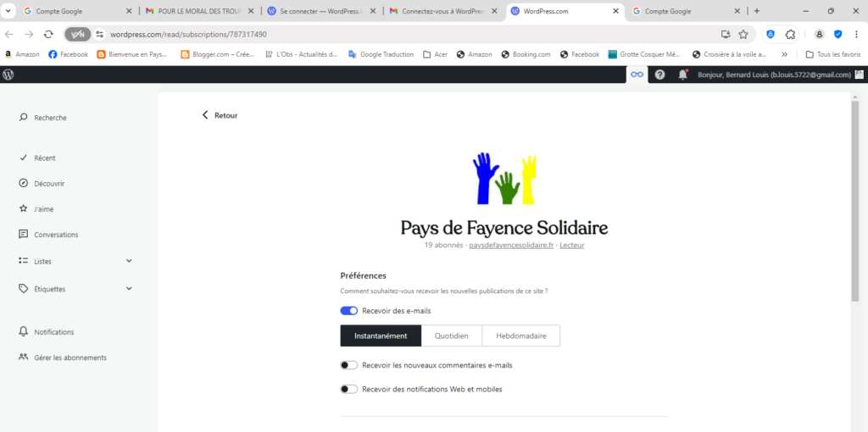Open the paysdefayencesolidaire.fr link
The width and height of the screenshot is (868, 432).
pyautogui.click(x=511, y=245)
